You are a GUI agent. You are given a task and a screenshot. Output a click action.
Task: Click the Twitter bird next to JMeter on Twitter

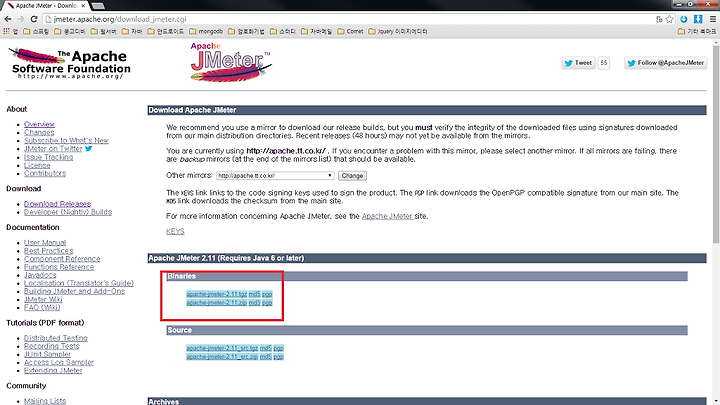[89, 148]
